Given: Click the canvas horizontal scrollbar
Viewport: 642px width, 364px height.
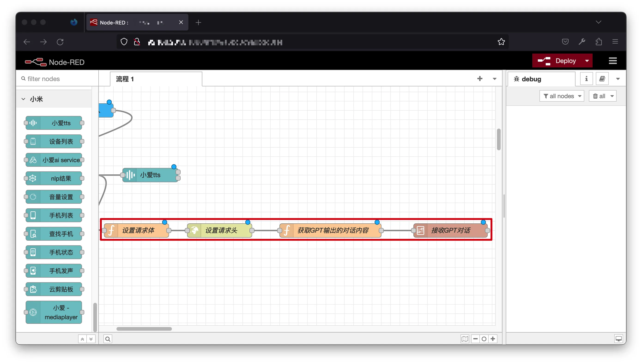Looking at the screenshot, I should click(x=144, y=329).
